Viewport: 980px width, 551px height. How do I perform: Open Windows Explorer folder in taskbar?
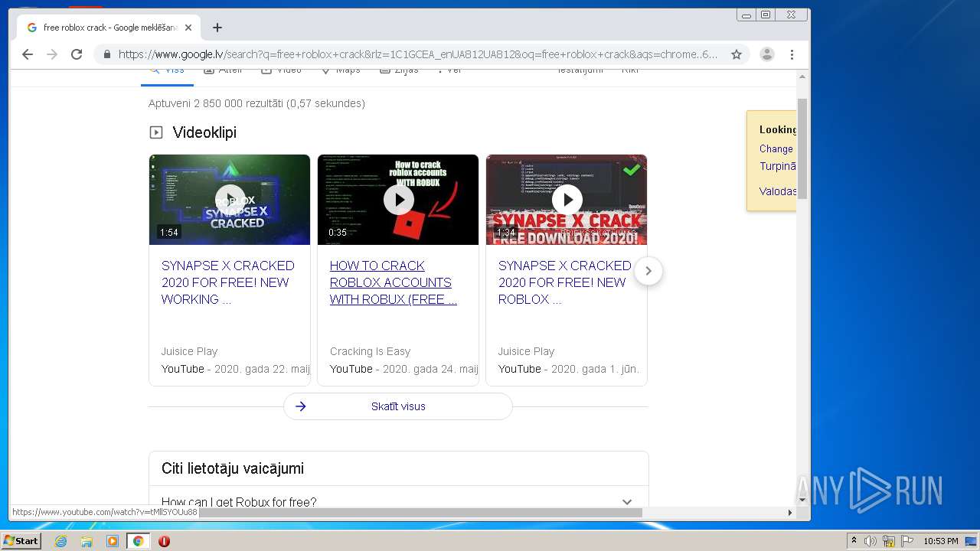[x=87, y=541]
